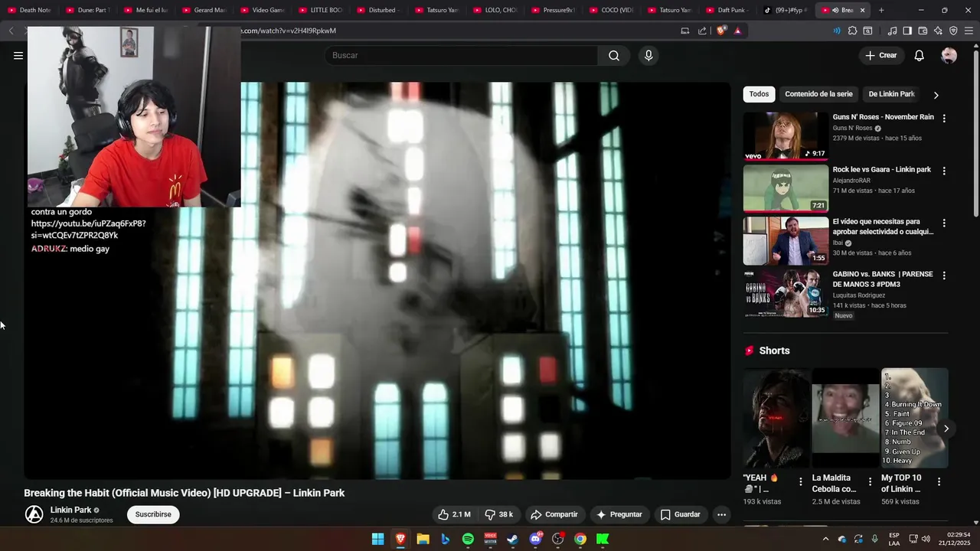Click Guns N' Roses channel name

click(x=852, y=128)
